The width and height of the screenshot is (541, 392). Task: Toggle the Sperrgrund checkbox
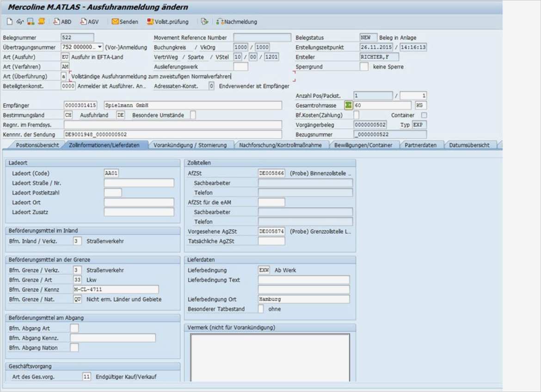point(364,67)
